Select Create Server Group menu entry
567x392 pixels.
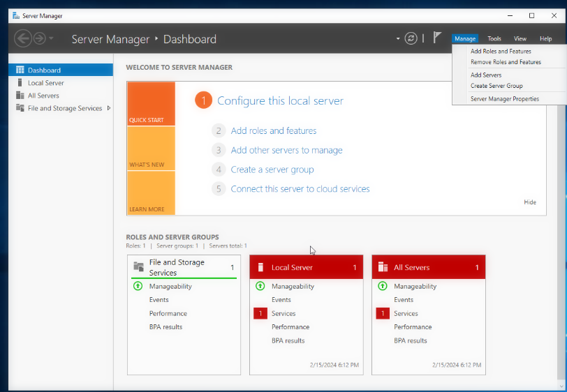tap(496, 86)
